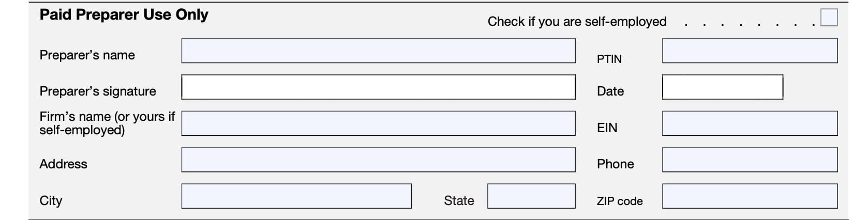Click the City input field
The width and height of the screenshot is (868, 220).
296,196
